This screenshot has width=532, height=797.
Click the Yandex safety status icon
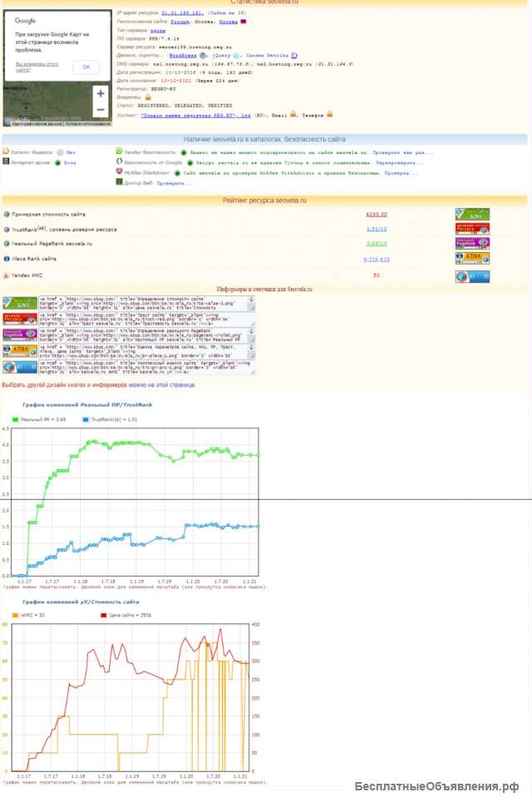[183, 152]
